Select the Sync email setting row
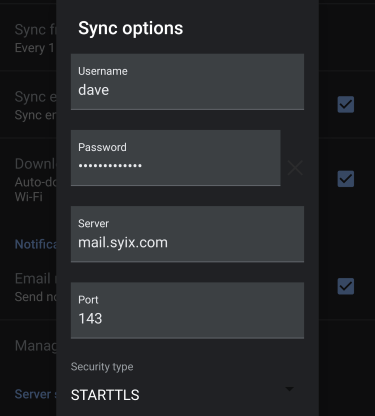Image resolution: width=375 pixels, height=416 pixels. pos(28,104)
